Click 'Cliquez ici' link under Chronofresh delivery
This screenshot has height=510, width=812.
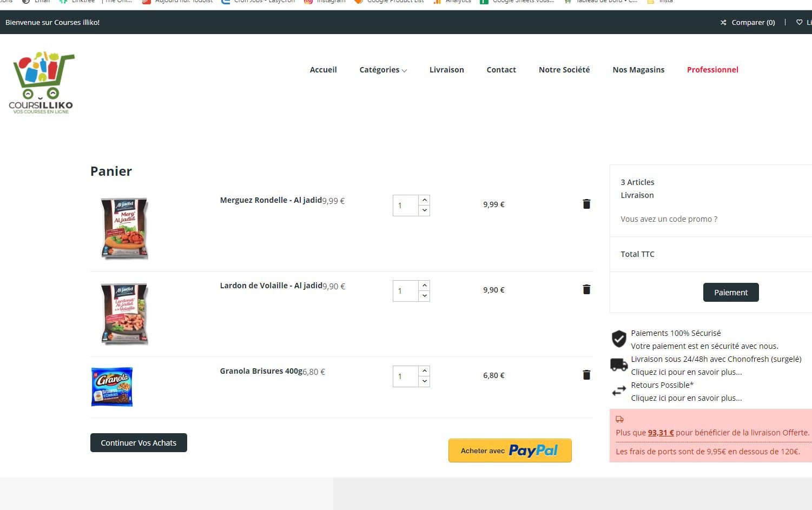tap(686, 372)
